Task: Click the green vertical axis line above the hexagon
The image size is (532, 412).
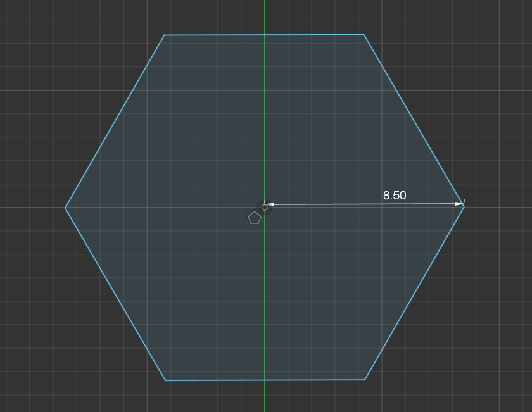Action: (265, 16)
